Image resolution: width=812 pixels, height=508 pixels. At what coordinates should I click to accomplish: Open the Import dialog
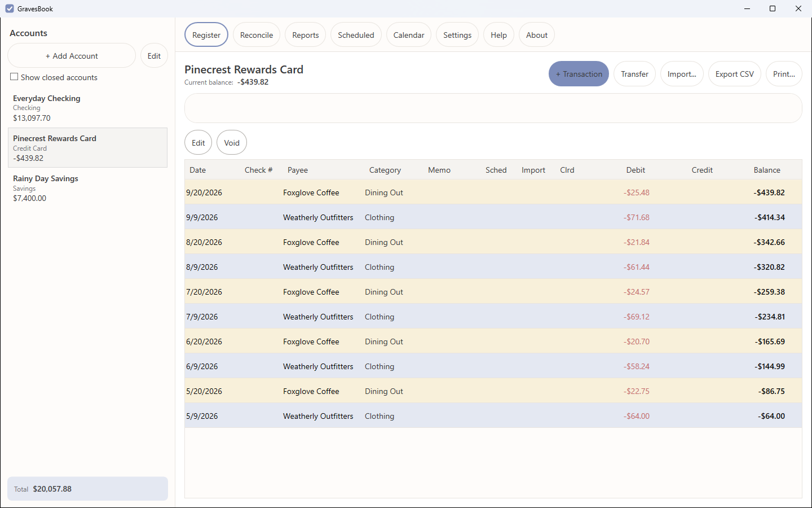pyautogui.click(x=682, y=74)
